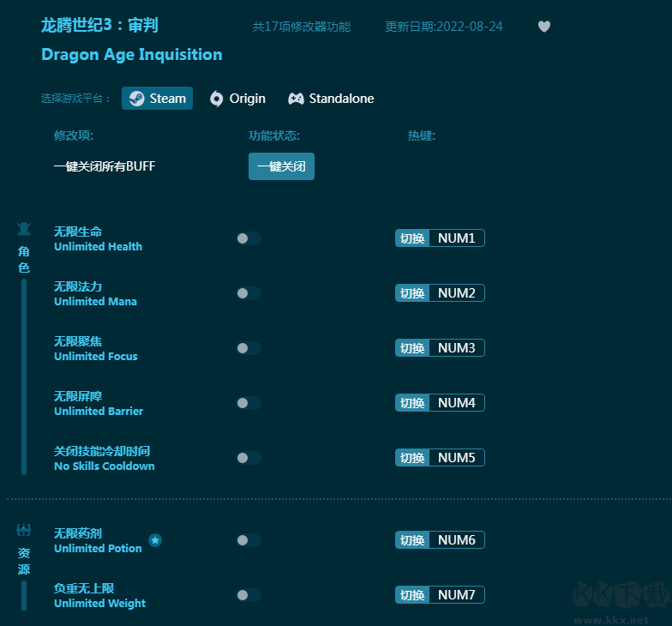Click 切换 button for NUM5 hotkey

point(412,458)
